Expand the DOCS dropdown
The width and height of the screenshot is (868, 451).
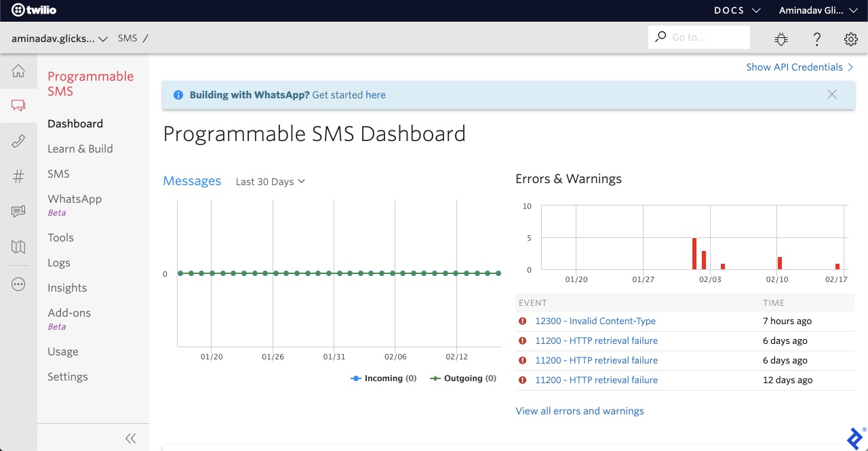point(737,10)
